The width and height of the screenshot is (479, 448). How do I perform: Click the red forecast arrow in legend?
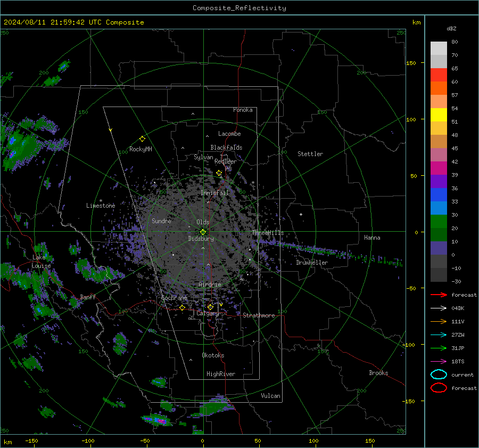[x=439, y=295]
